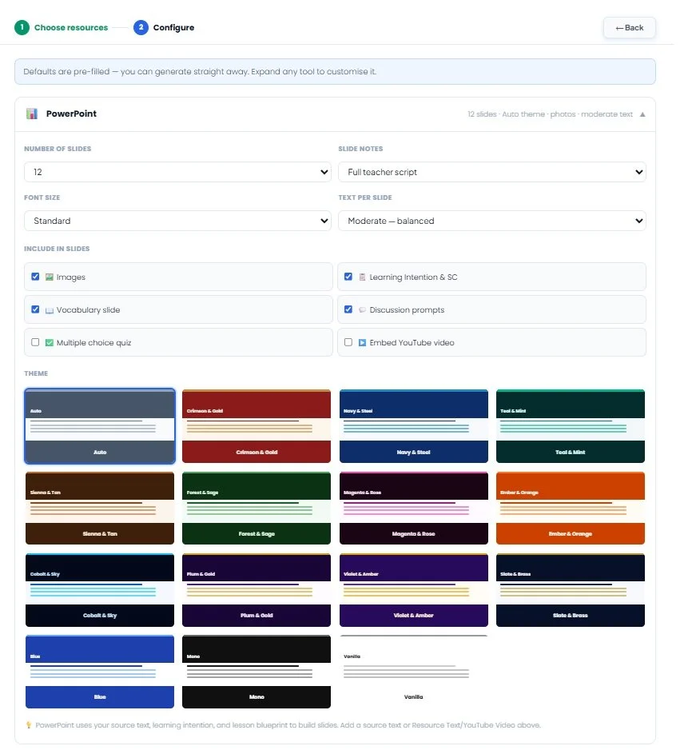Screen dimensions: 700x754
Task: Click the Discussion prompts speech bubble icon
Action: [362, 310]
